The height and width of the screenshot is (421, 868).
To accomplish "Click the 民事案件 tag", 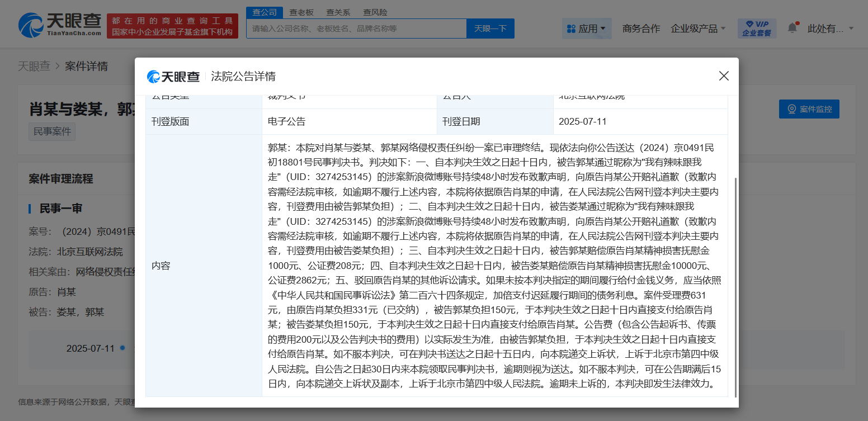I will coord(52,132).
